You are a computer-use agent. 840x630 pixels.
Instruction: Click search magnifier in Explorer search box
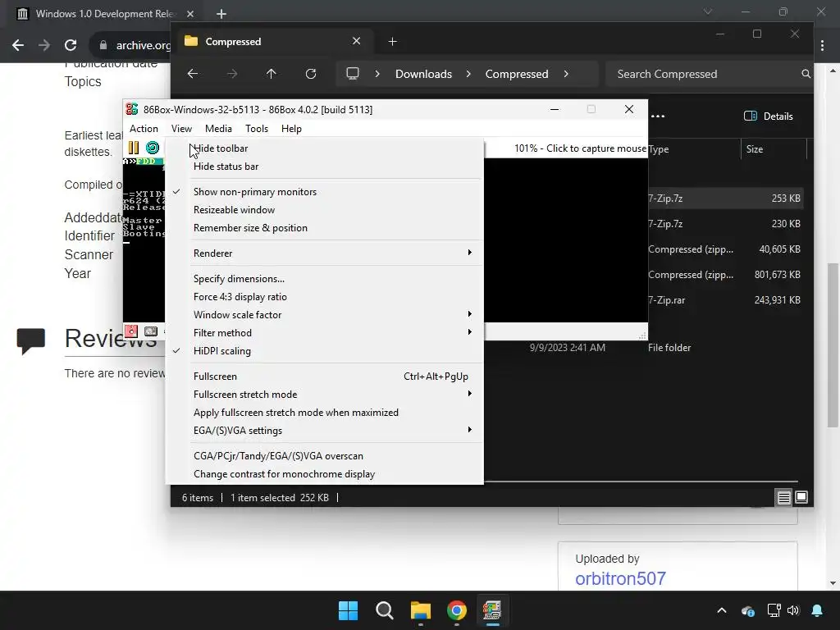(x=806, y=74)
